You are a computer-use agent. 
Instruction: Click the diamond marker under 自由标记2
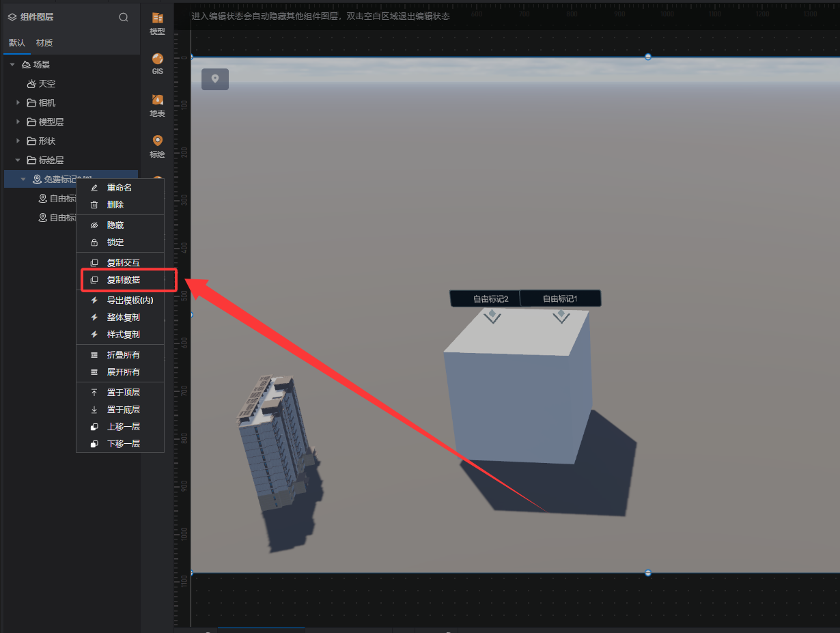(492, 316)
